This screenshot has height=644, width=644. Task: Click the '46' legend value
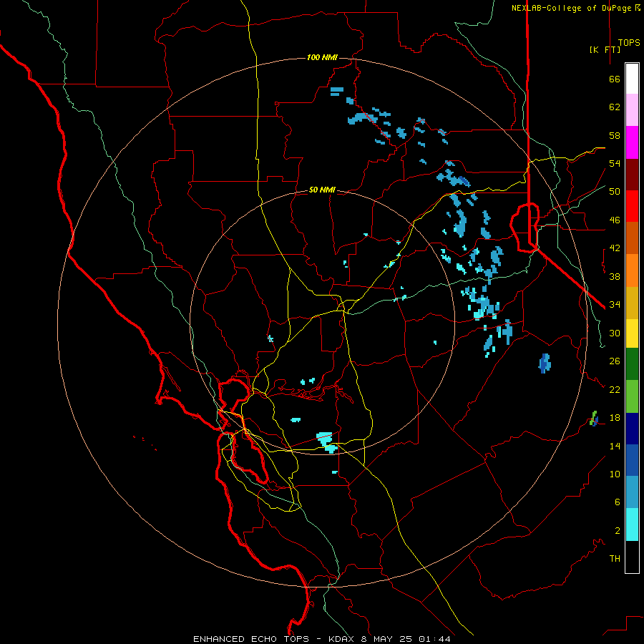(615, 220)
